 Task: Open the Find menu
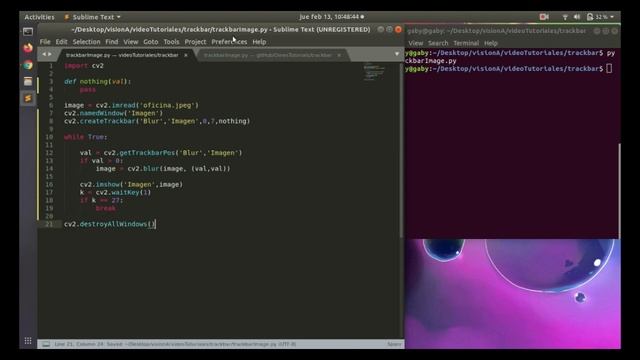point(111,42)
